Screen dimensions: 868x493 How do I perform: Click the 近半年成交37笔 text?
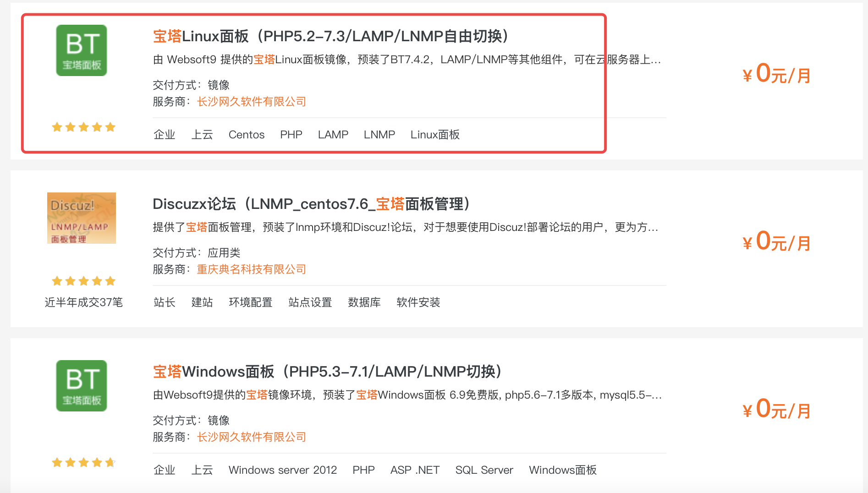coord(84,302)
